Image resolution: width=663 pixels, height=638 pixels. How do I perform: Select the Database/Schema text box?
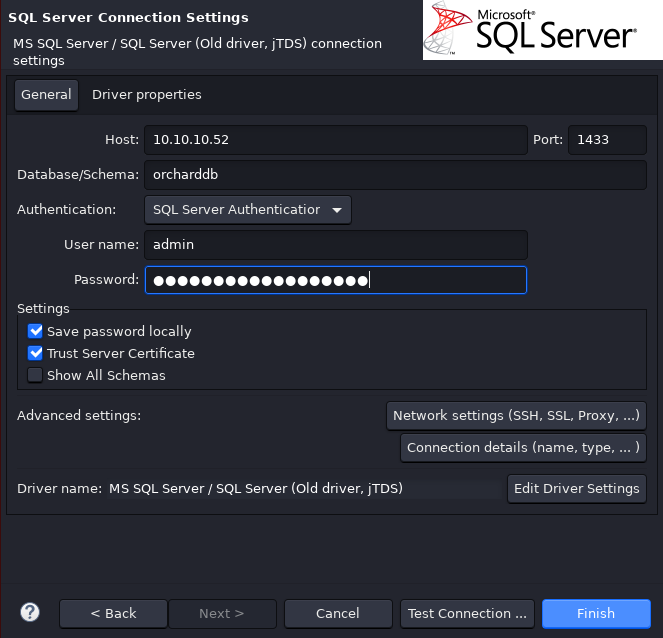click(395, 174)
